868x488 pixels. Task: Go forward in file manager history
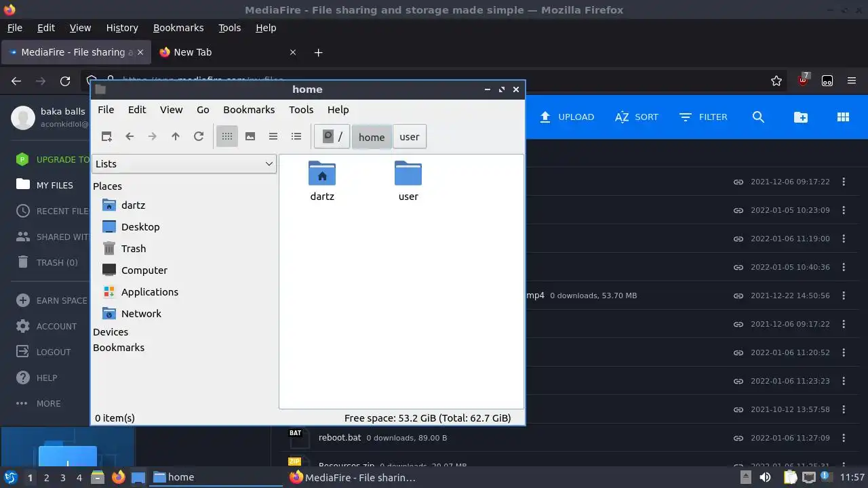coord(153,136)
